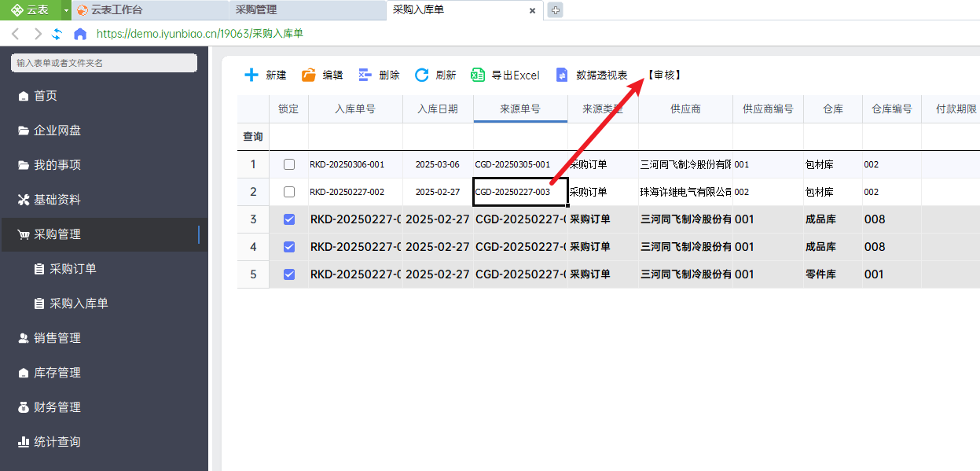
Task: Select row number 3 header
Action: click(x=253, y=219)
